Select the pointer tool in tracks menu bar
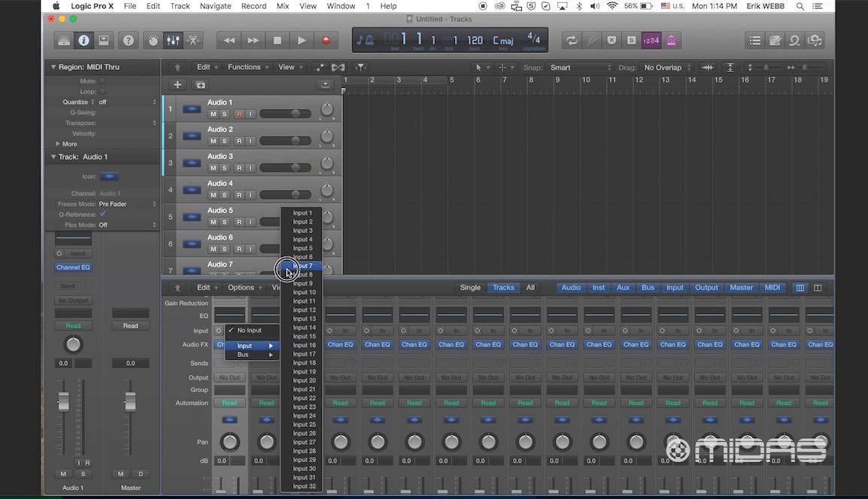The height and width of the screenshot is (499, 868). tap(479, 68)
